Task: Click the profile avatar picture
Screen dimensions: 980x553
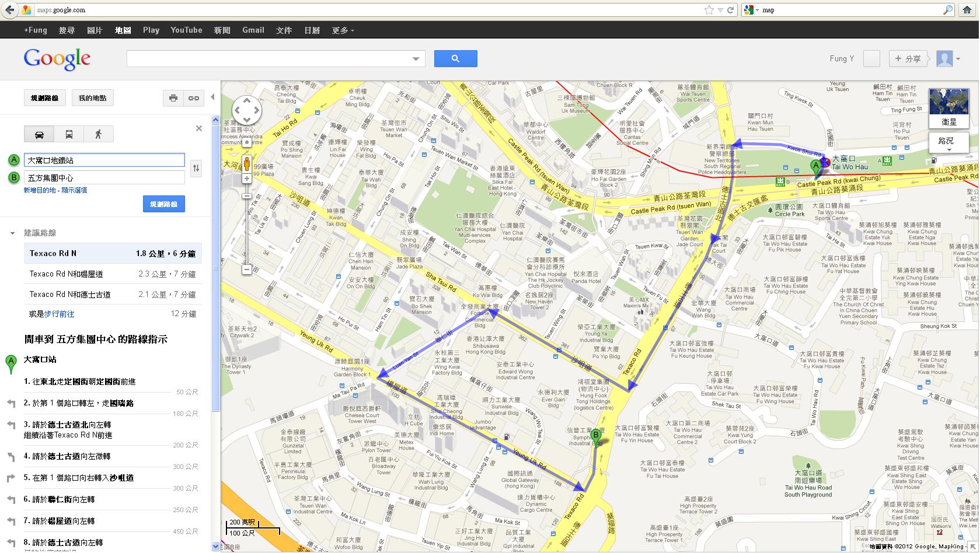Action: click(944, 58)
